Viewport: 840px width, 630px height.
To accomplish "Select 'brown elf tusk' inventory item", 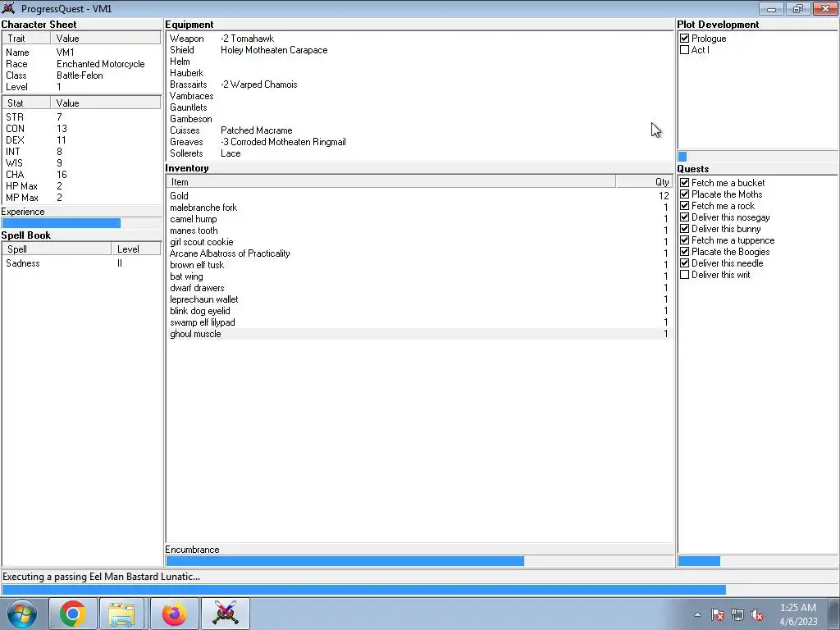I will click(x=419, y=265).
